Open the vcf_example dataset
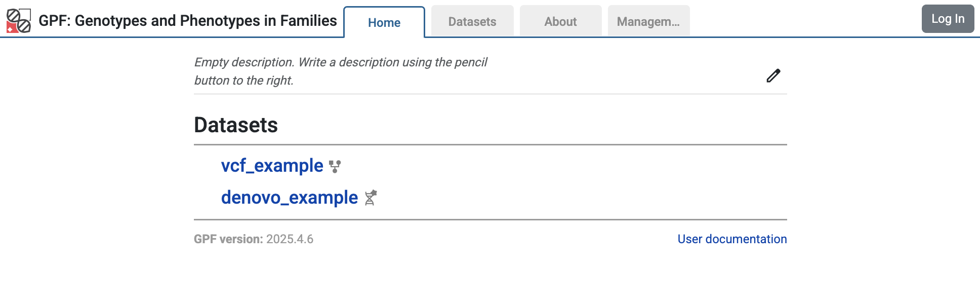The height and width of the screenshot is (304, 980). (x=272, y=166)
